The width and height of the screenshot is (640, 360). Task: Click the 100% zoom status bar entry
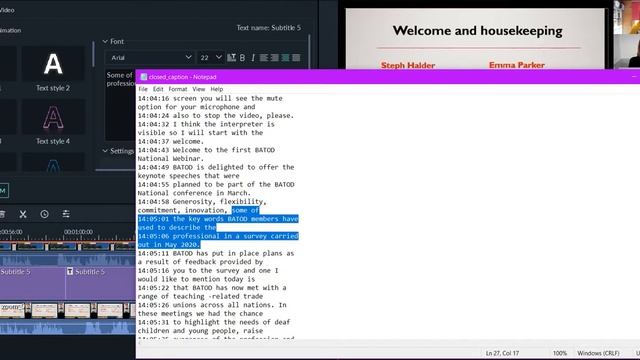click(x=560, y=353)
